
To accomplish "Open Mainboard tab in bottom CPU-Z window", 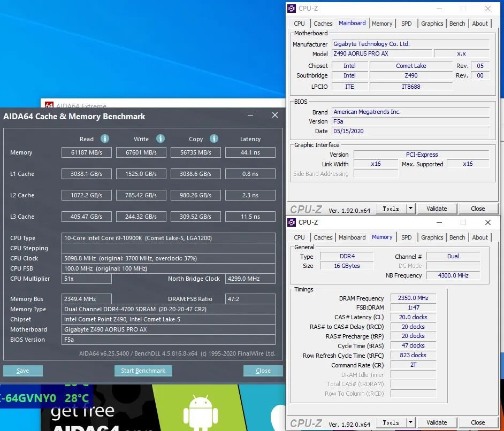I will click(352, 237).
